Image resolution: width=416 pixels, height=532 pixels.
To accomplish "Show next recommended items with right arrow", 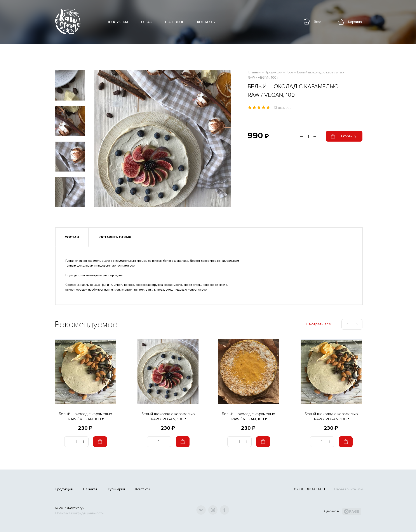I will (357, 324).
